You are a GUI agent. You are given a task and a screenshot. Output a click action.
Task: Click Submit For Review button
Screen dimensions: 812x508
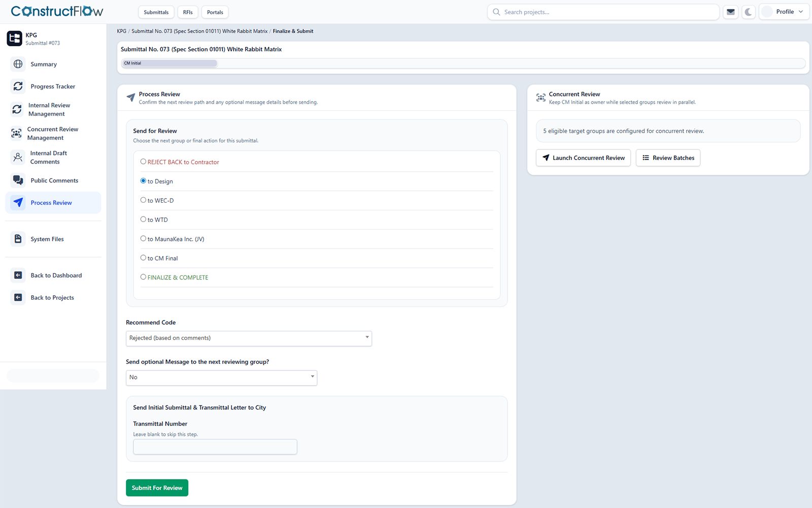pos(157,488)
